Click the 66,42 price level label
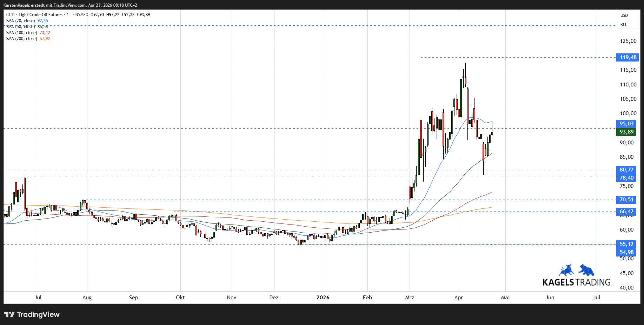The image size is (644, 325). pos(626,212)
